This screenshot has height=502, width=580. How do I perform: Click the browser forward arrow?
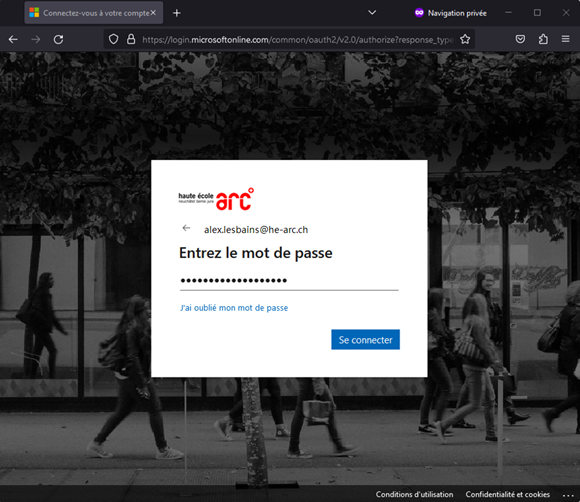[x=36, y=39]
